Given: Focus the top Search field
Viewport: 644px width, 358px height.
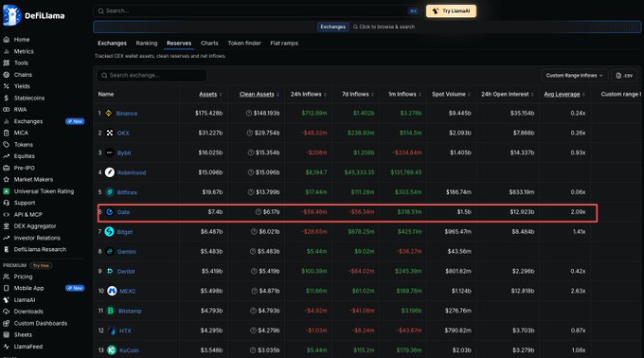Looking at the screenshot, I should coord(257,11).
